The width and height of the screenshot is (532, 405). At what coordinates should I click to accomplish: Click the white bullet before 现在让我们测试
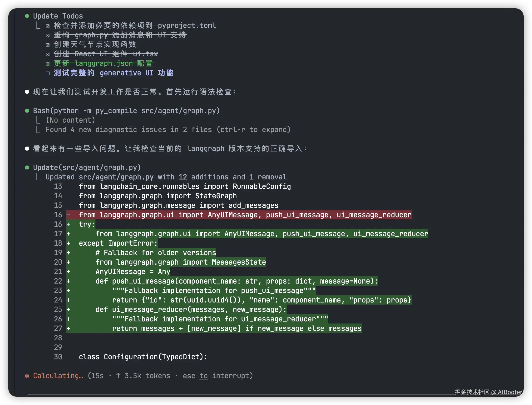27,92
